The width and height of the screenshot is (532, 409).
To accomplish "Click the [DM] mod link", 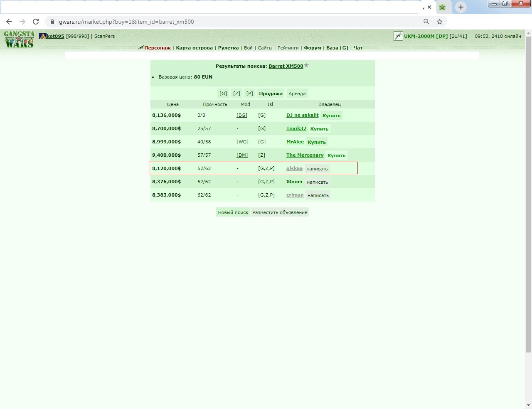I will (x=242, y=155).
